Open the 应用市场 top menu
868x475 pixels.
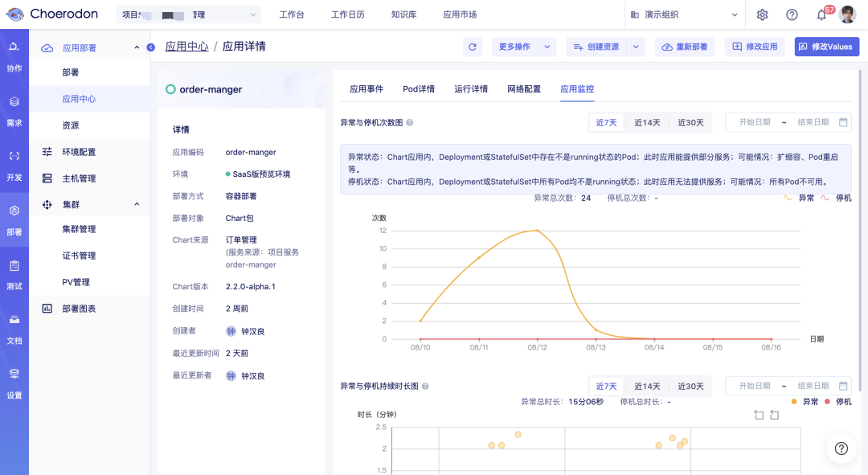tap(460, 15)
